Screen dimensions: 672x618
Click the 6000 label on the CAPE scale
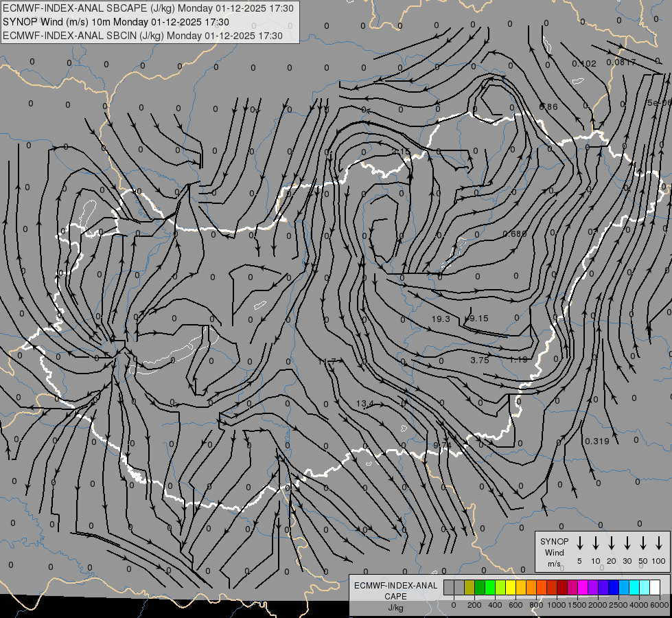pyautogui.click(x=660, y=605)
